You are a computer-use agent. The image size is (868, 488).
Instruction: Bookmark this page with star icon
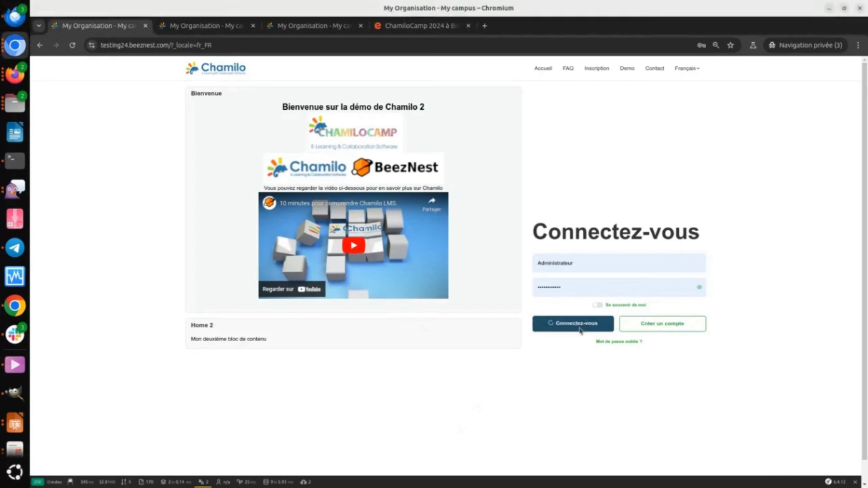pyautogui.click(x=730, y=45)
